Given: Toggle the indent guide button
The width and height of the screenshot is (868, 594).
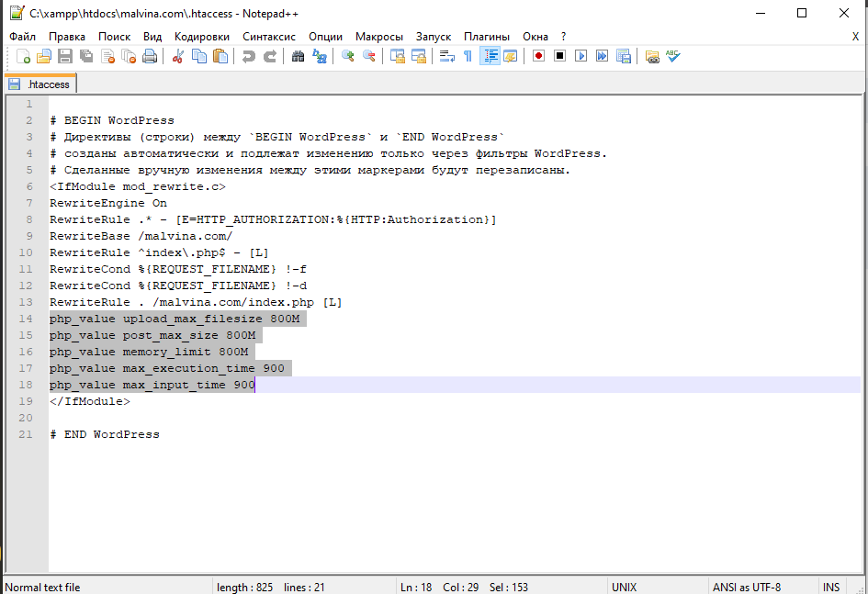Looking at the screenshot, I should pos(490,56).
